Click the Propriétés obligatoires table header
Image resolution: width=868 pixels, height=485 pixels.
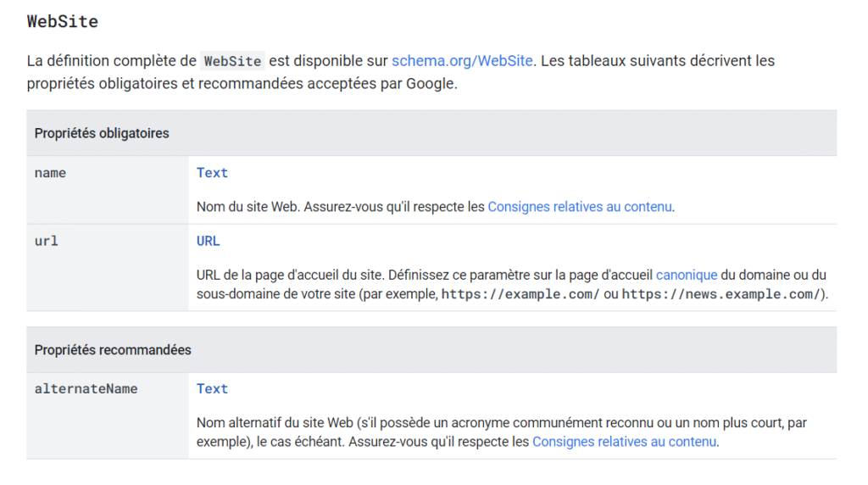click(102, 133)
